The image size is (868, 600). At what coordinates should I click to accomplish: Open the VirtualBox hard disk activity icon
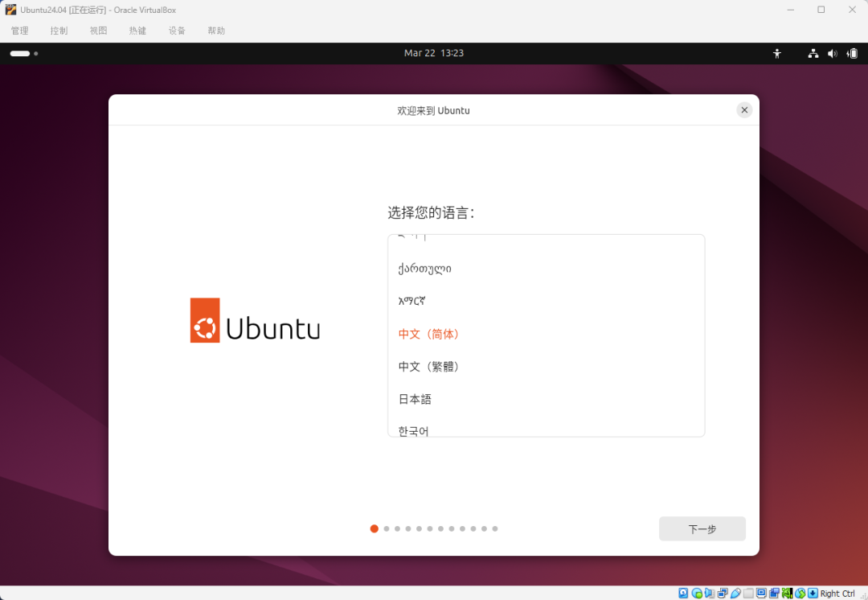(682, 594)
